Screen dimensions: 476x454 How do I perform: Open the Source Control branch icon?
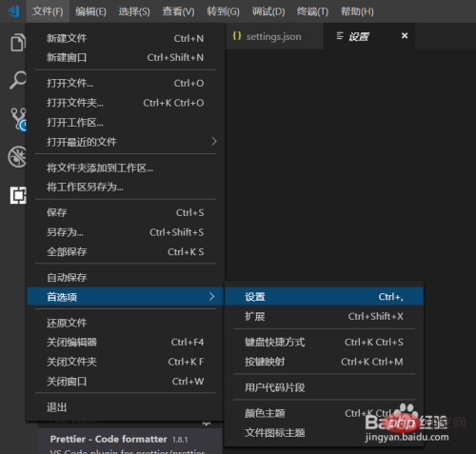pyautogui.click(x=18, y=119)
